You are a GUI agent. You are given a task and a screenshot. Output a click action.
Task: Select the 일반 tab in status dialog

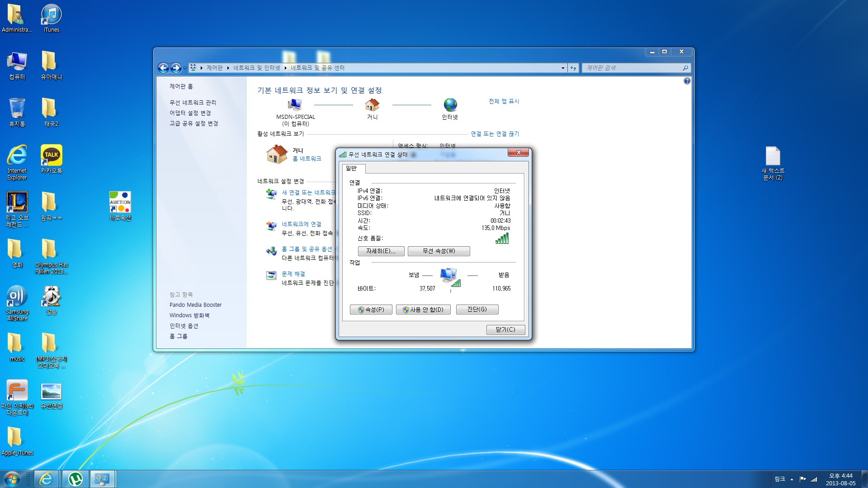[353, 168]
